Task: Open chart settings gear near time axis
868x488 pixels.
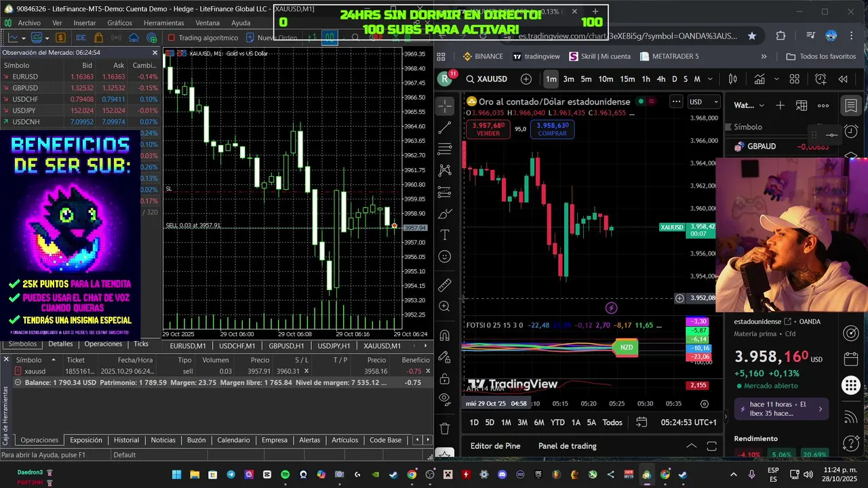Action: [704, 404]
